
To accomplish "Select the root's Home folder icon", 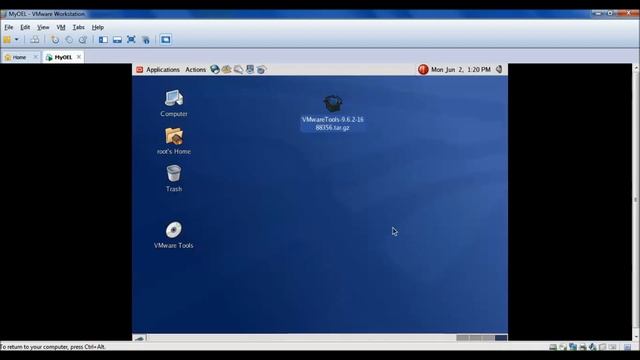I will 174,141.
